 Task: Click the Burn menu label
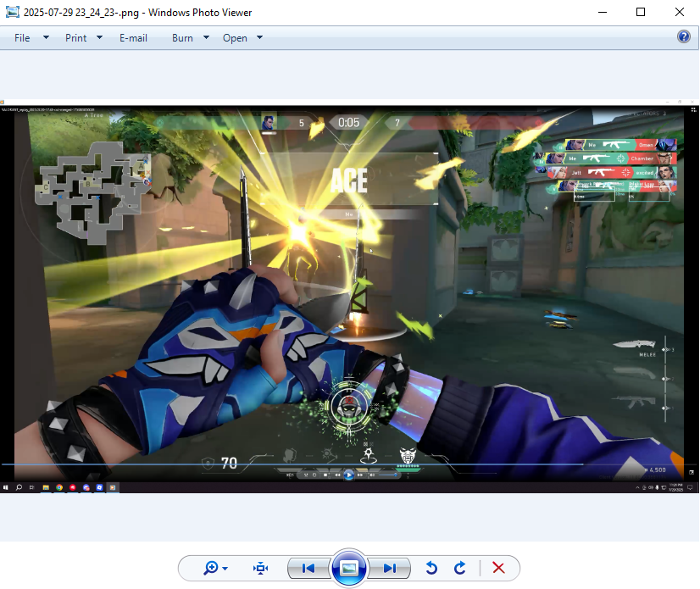(x=182, y=38)
